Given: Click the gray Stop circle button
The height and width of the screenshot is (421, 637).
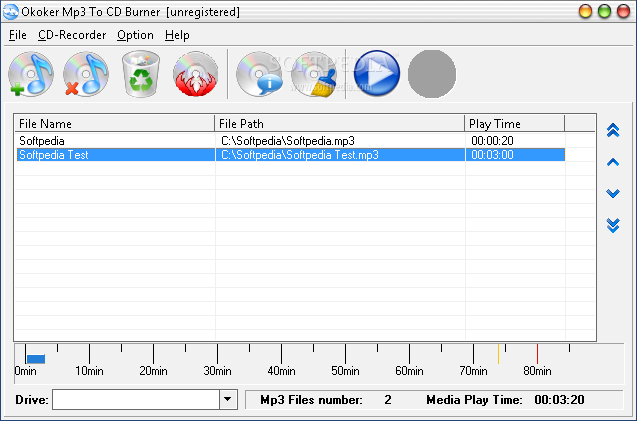Looking at the screenshot, I should [431, 74].
